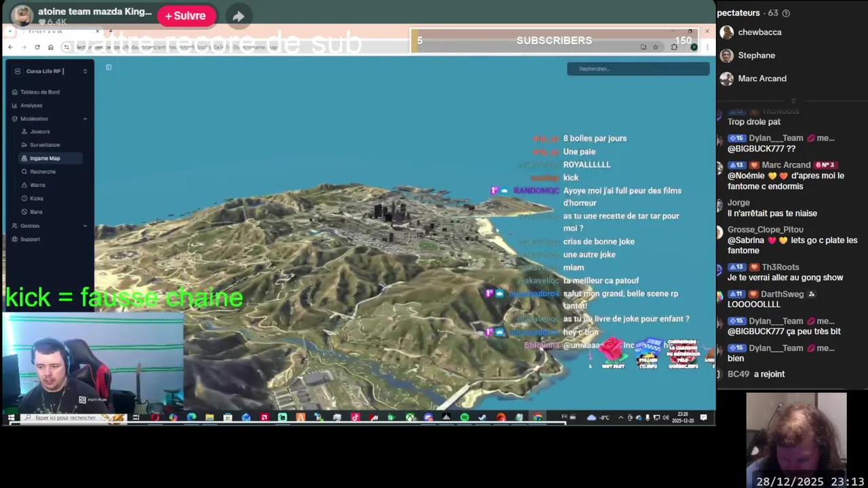Open the Xbox taskbar icon
Viewport: 868px width, 488px height.
410,418
